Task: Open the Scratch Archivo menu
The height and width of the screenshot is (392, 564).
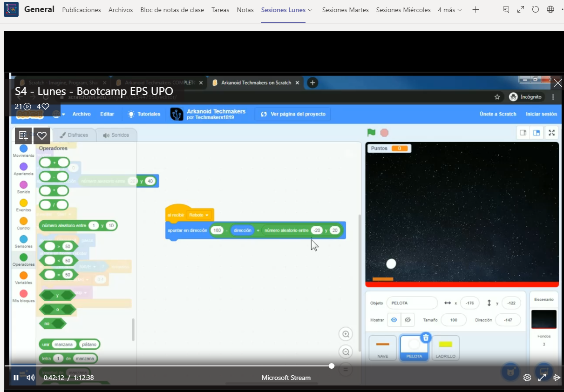Action: tap(82, 114)
